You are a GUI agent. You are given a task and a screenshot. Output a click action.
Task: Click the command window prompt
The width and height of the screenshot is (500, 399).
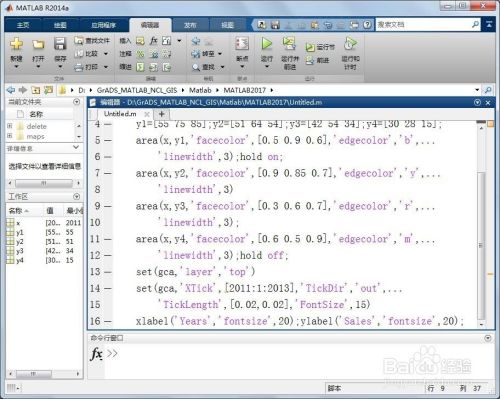(112, 353)
